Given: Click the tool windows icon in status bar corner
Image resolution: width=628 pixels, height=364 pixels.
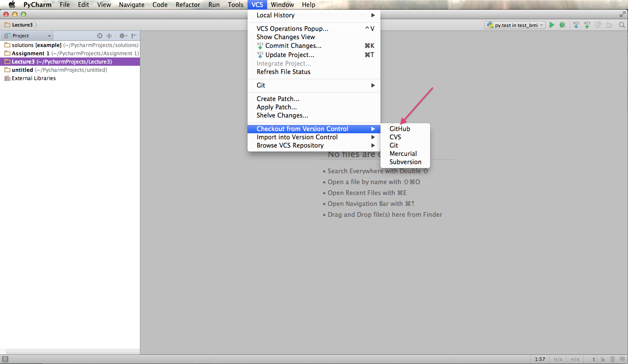Looking at the screenshot, I should click(5, 359).
